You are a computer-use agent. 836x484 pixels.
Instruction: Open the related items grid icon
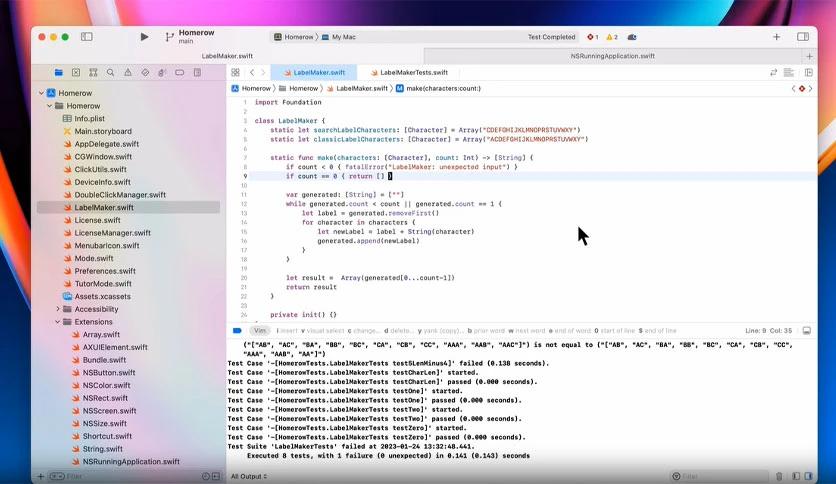coord(235,73)
